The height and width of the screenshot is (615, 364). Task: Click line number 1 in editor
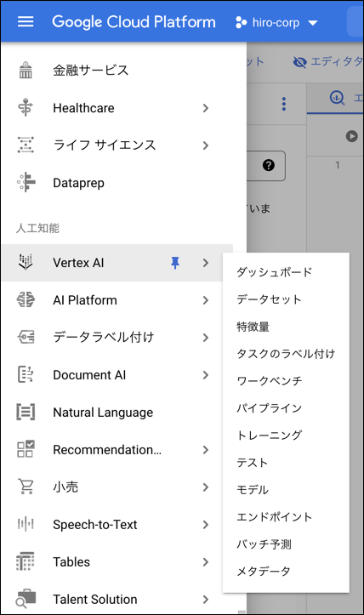[338, 165]
